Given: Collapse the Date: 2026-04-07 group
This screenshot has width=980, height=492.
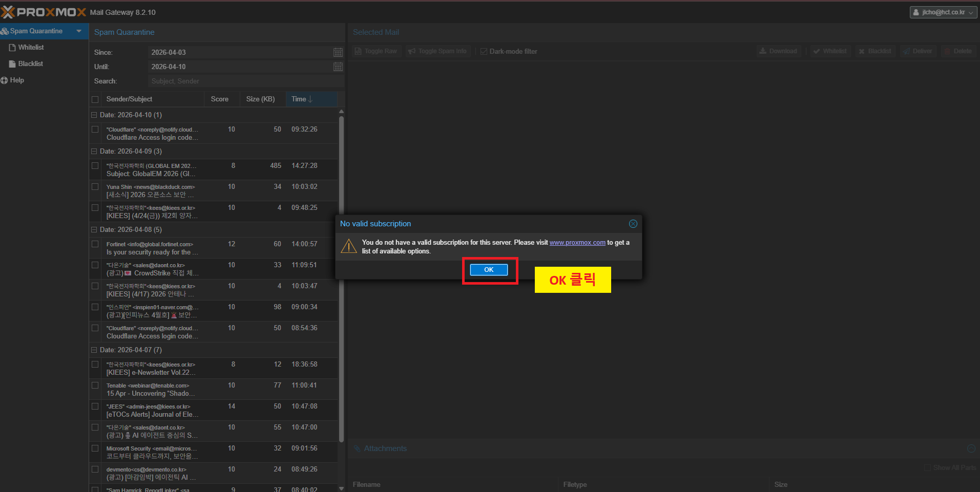Looking at the screenshot, I should 94,350.
